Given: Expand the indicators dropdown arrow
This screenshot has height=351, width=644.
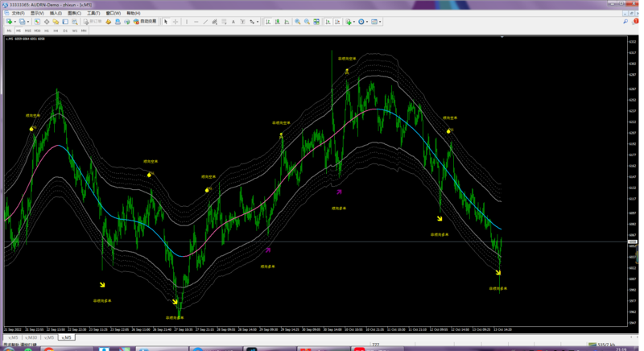Looking at the screenshot, I should [x=354, y=22].
